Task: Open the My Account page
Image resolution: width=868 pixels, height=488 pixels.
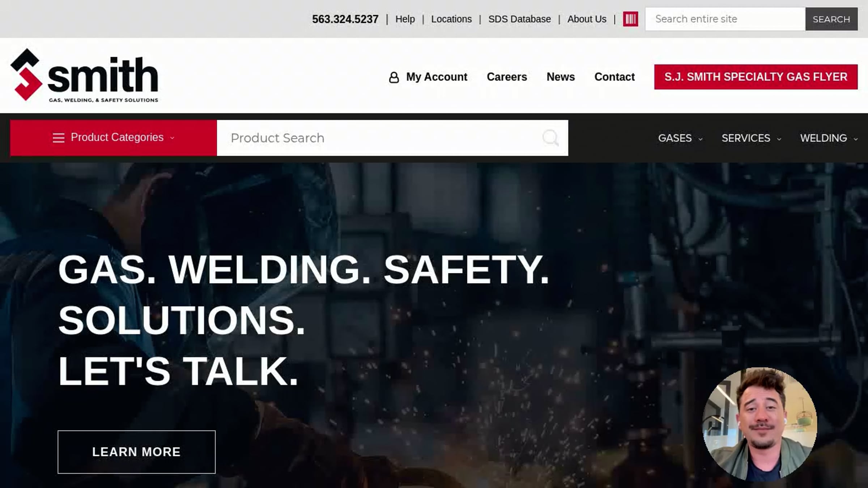Action: [x=436, y=77]
